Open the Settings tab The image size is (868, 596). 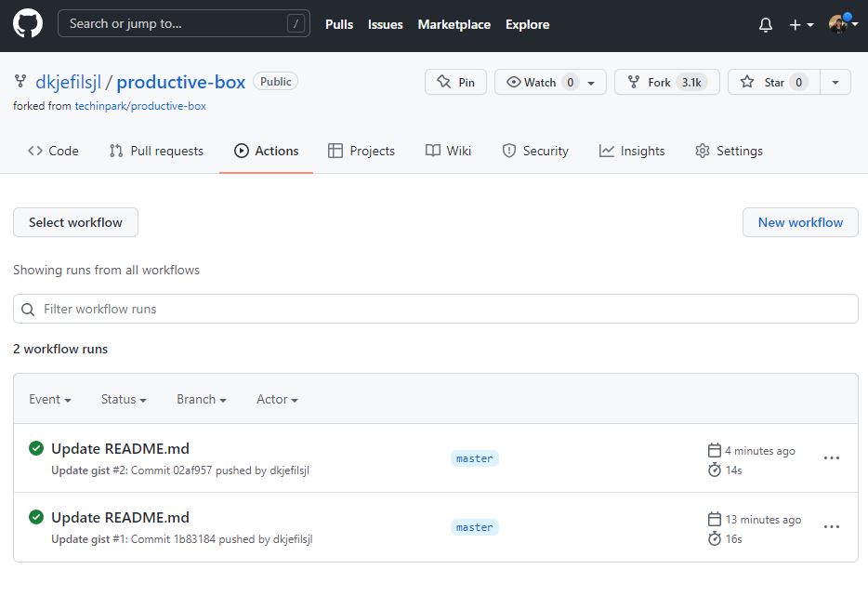tap(729, 151)
